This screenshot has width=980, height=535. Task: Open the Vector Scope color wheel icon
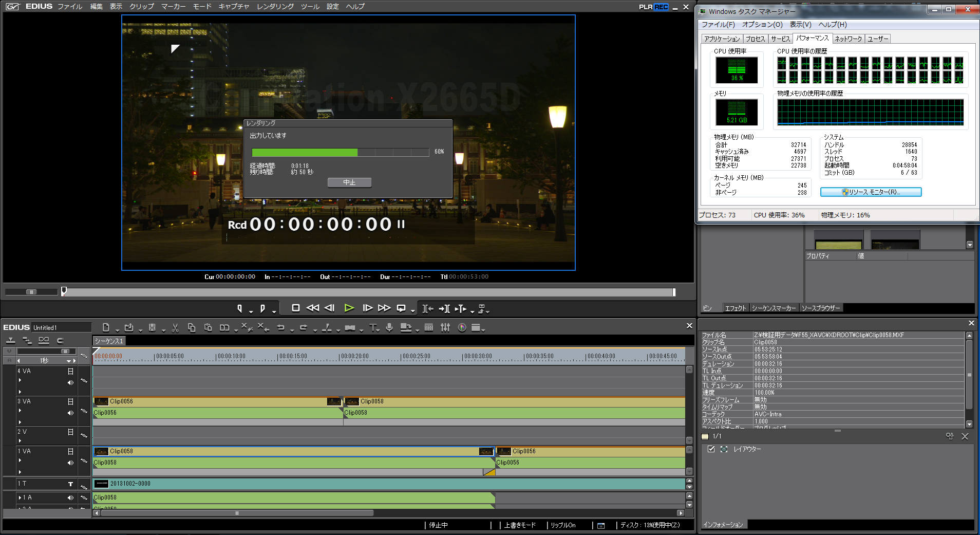coord(462,327)
